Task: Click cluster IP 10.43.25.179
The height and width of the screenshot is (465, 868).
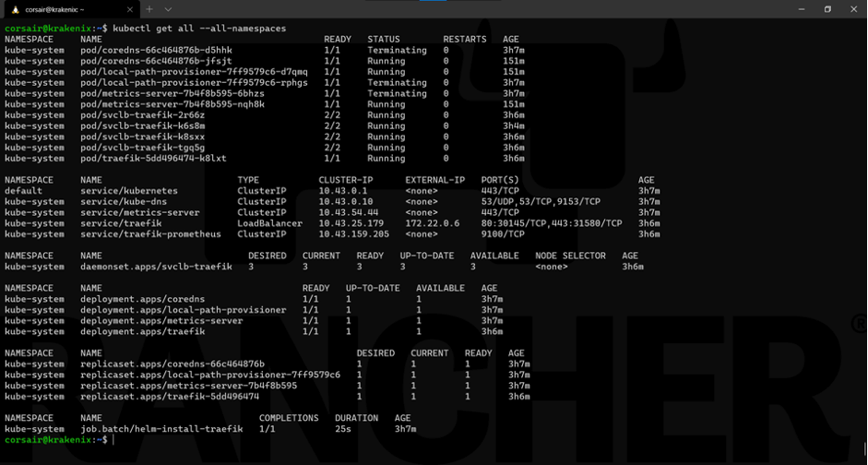Action: click(x=351, y=223)
